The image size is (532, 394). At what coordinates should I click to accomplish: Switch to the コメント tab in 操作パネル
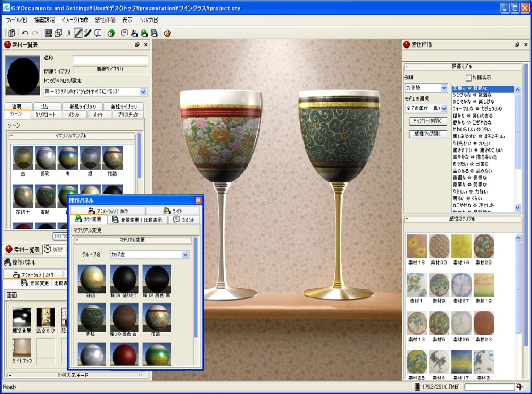184,220
